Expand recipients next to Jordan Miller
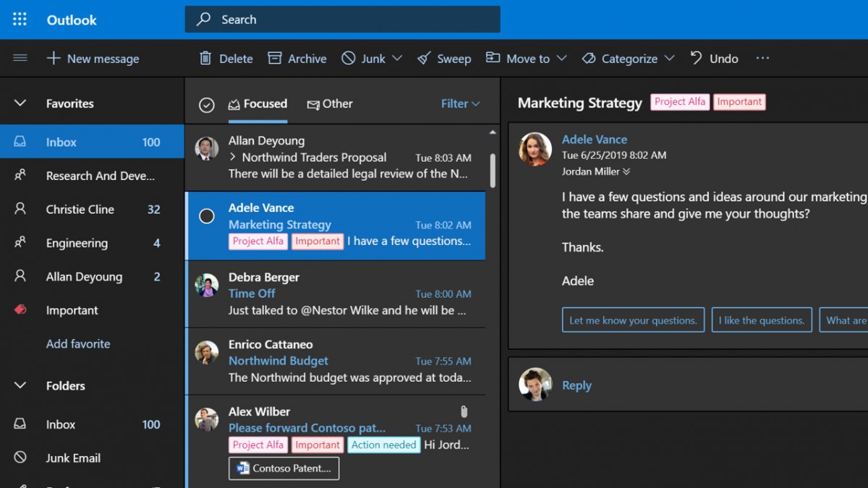868x488 pixels. tap(626, 171)
